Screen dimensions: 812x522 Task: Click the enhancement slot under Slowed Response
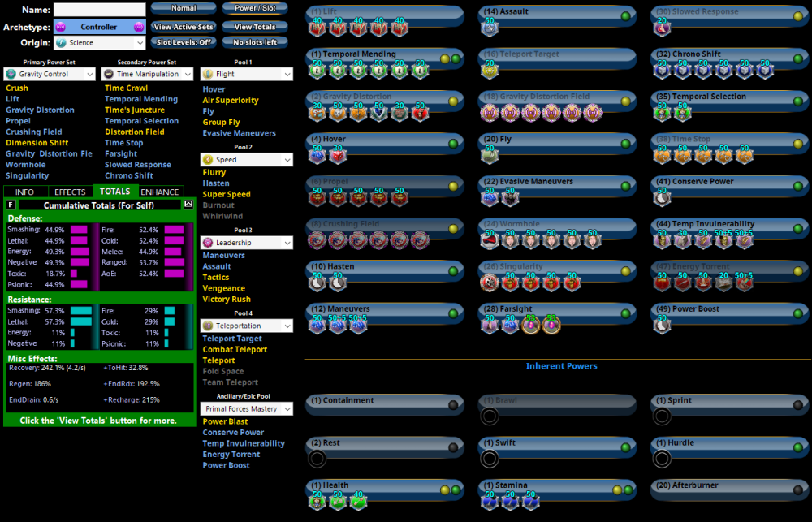(663, 28)
